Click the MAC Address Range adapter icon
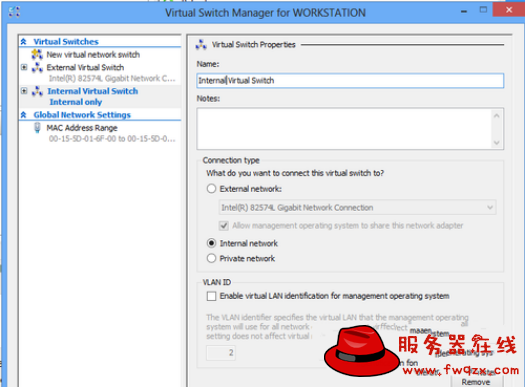The height and width of the screenshot is (387, 525). pyautogui.click(x=37, y=128)
